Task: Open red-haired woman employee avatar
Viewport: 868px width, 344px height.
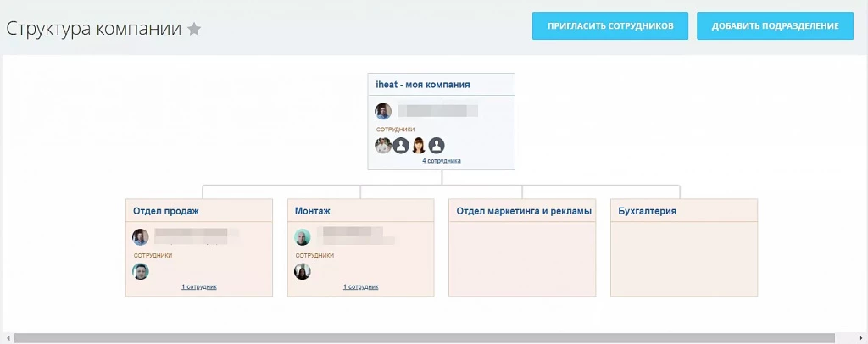Action: 419,146
